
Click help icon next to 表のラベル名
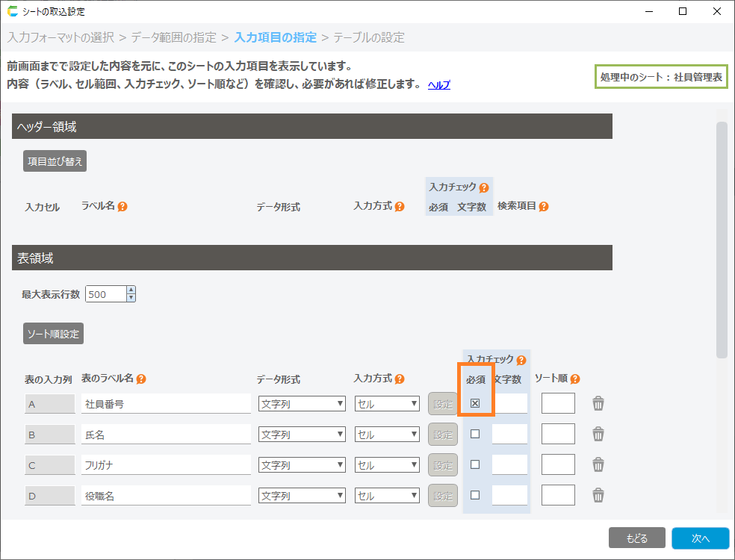click(141, 379)
